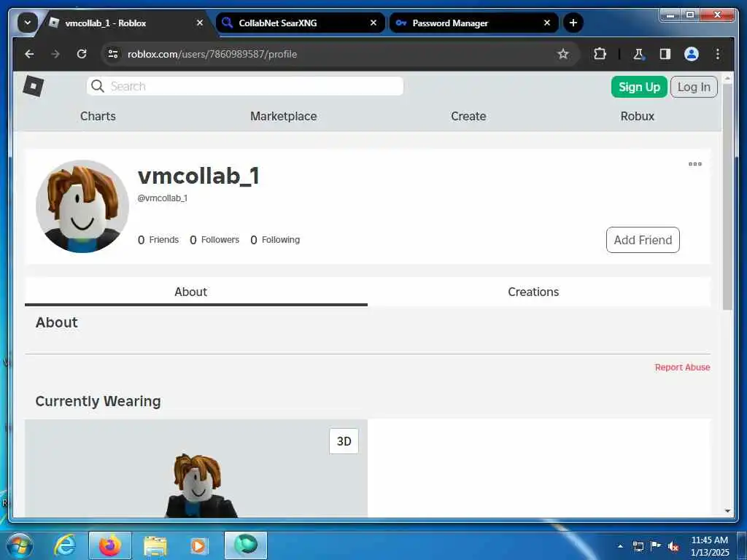Open Windows Explorer folder icon on taskbar

click(x=155, y=546)
